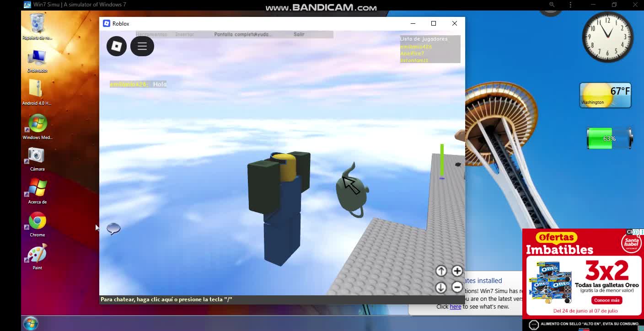Image resolution: width=644 pixels, height=331 pixels.
Task: Launch Windows Media desktop shortcut
Action: 38,127
